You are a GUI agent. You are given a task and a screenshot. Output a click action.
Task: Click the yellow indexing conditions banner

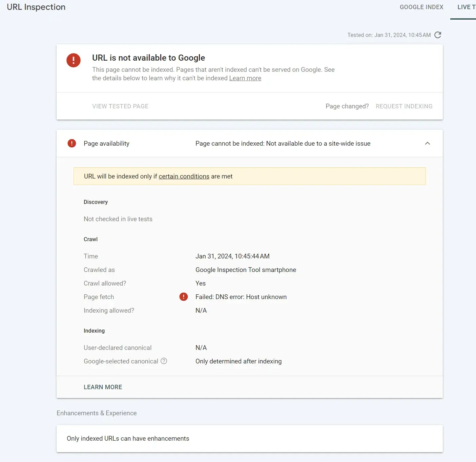coord(305,176)
